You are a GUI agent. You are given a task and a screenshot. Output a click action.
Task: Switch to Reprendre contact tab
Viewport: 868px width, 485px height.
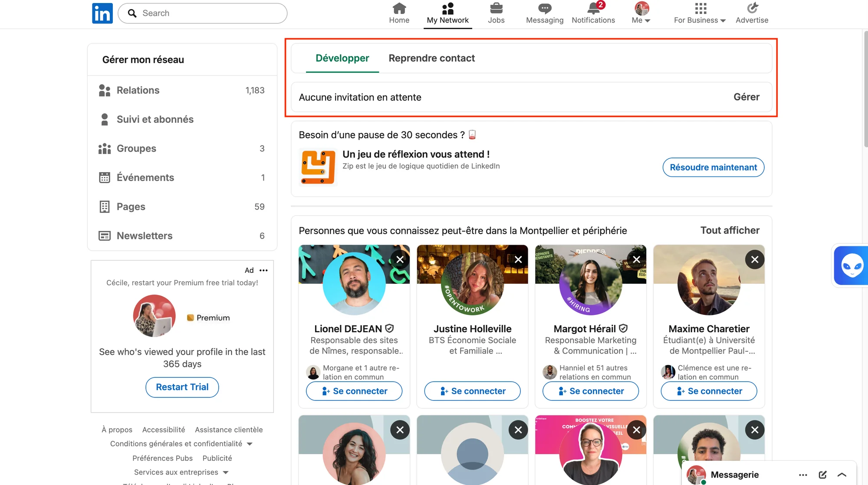pos(431,58)
